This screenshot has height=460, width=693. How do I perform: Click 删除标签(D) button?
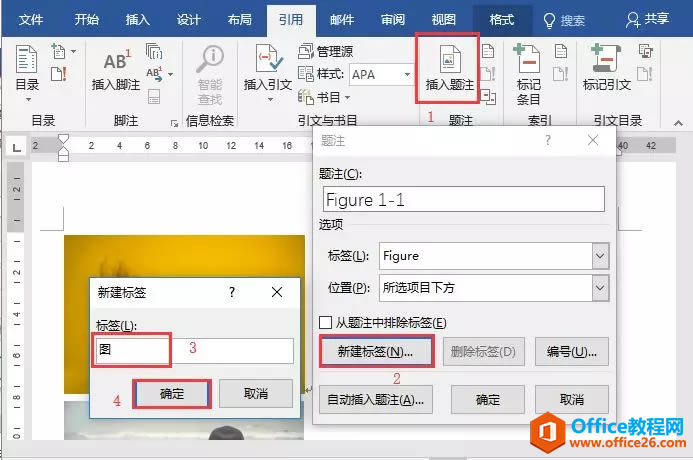[484, 351]
